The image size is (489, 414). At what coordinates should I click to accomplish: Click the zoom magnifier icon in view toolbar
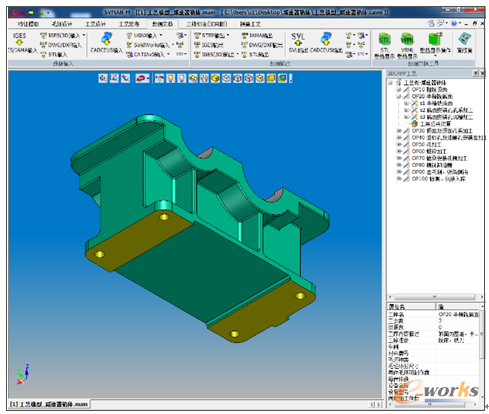pyautogui.click(x=103, y=78)
